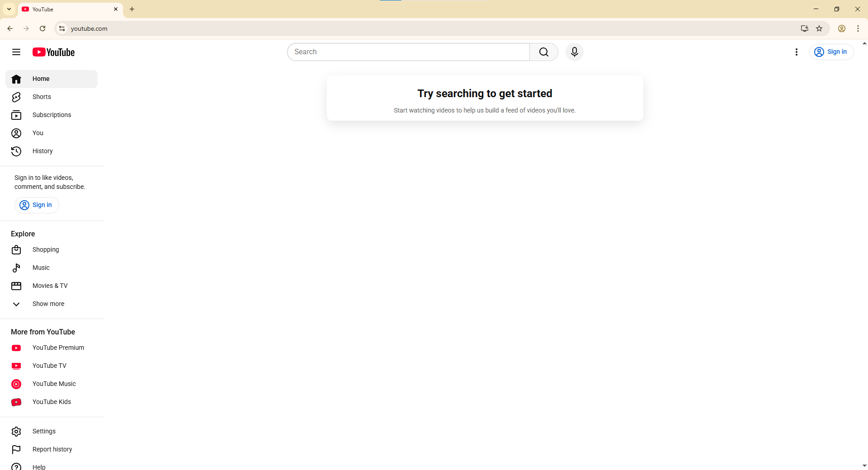Screen dimensions: 868x470
Task: Open Shorts from the sidebar
Action: tap(42, 97)
